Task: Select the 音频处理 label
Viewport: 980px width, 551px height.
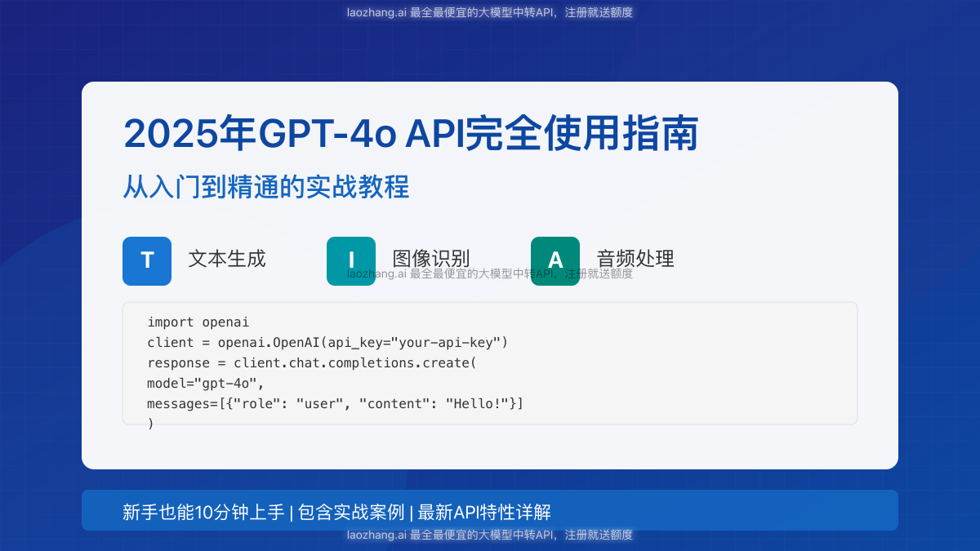Action: (635, 259)
